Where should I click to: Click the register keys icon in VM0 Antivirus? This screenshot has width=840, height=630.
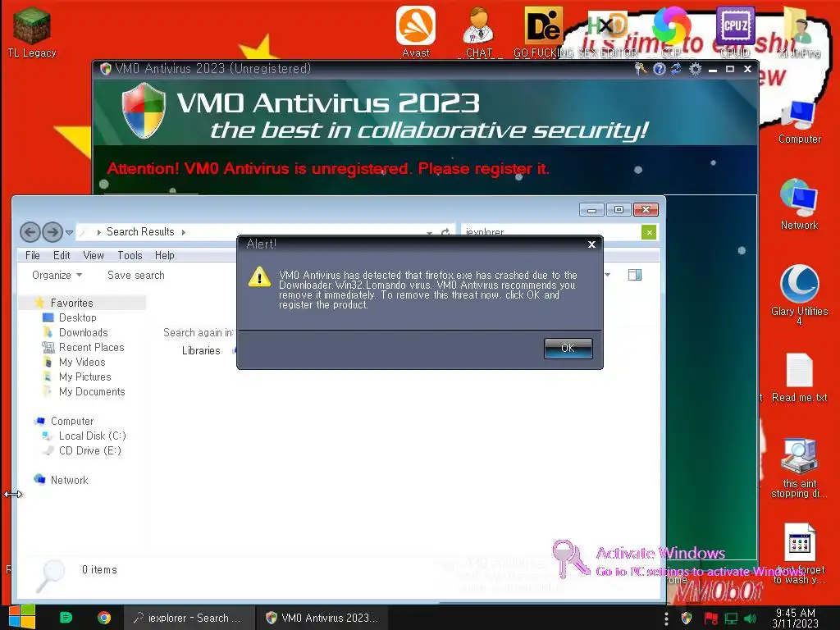coord(641,69)
